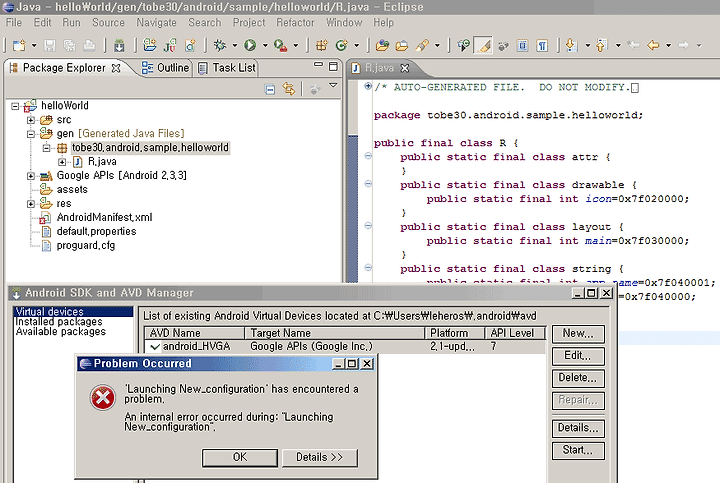The height and width of the screenshot is (483, 720).
Task: Open the Run dropdown arrow
Action: click(x=265, y=45)
